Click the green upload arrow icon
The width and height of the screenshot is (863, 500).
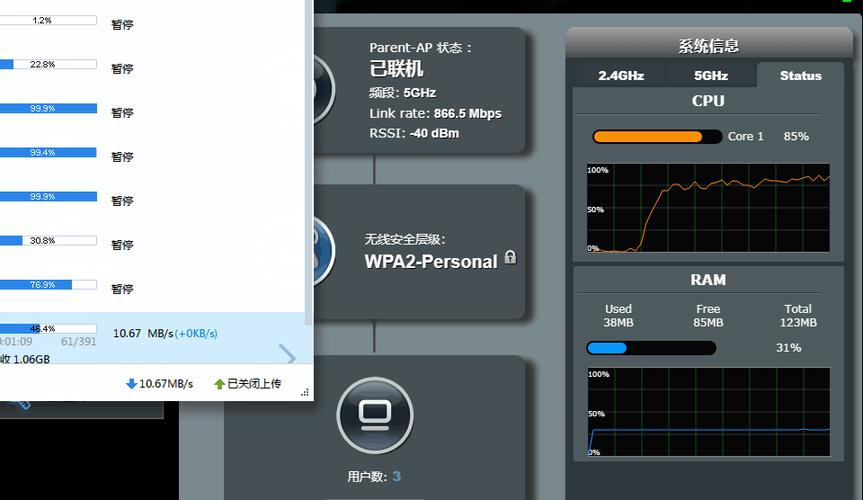coord(220,384)
